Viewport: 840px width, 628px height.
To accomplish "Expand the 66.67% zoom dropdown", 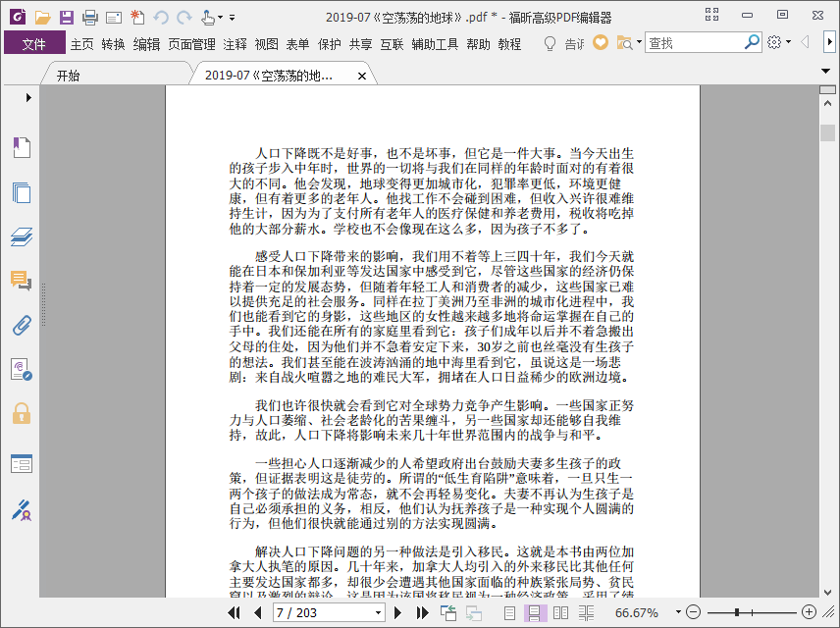I will (x=678, y=612).
